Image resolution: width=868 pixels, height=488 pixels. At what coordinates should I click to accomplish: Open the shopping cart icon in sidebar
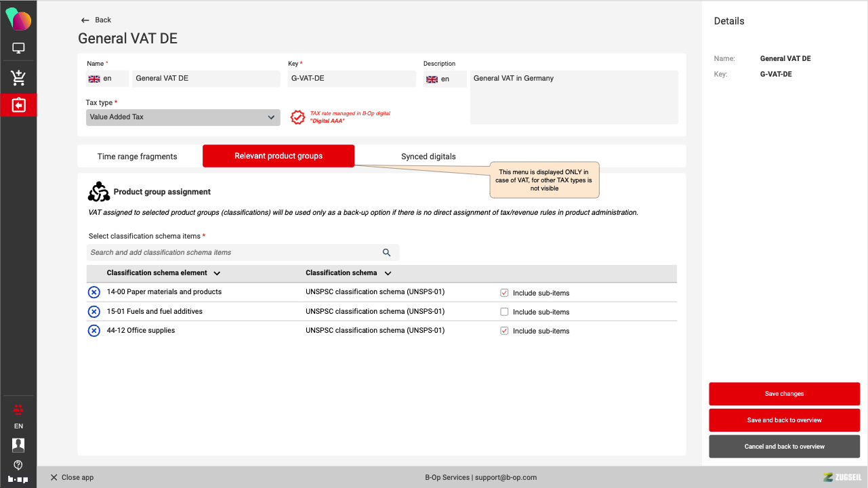pyautogui.click(x=18, y=78)
